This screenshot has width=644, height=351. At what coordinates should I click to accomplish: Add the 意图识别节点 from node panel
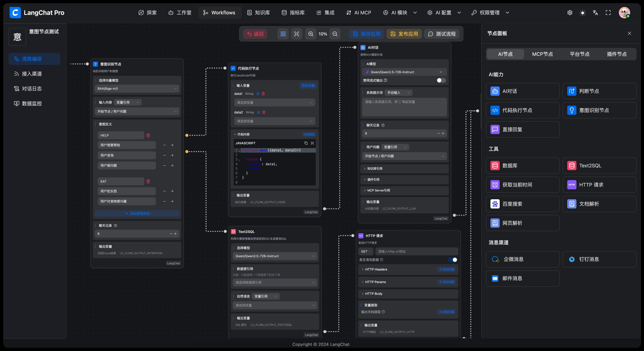599,110
